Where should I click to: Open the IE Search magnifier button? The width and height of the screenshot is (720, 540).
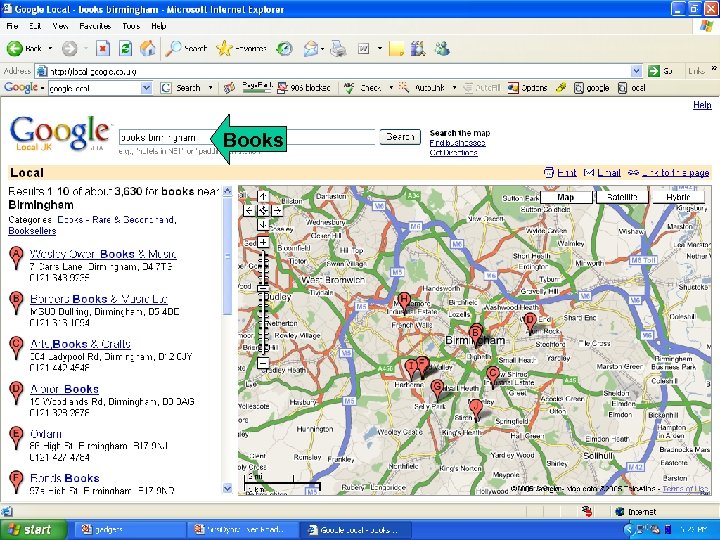click(x=186, y=48)
